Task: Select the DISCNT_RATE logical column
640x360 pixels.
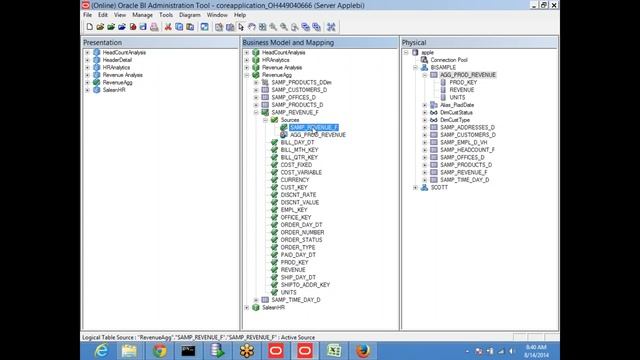Action: point(298,195)
